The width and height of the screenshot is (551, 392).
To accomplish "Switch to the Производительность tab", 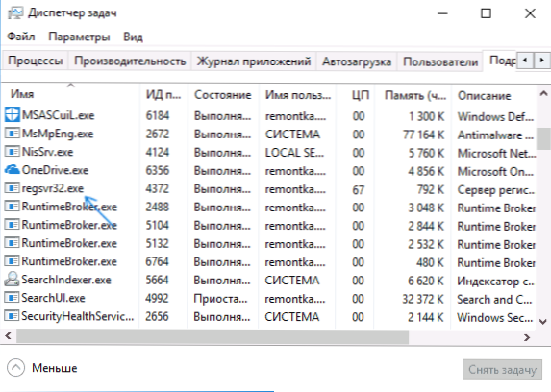I will point(130,61).
